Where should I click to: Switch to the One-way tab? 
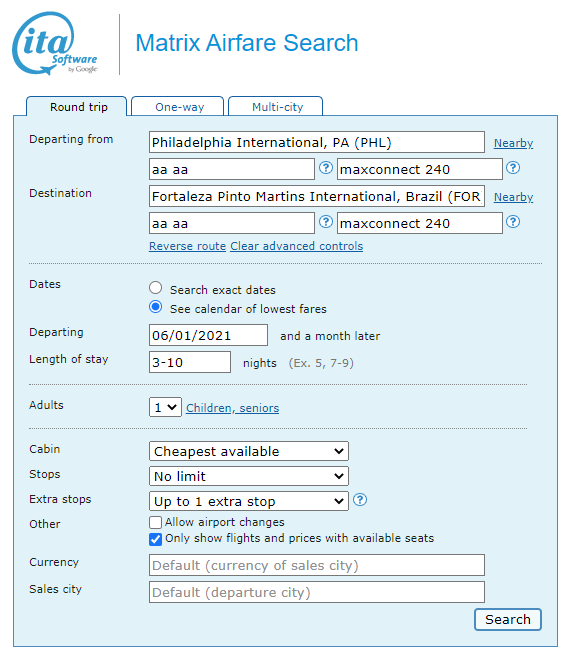coord(178,107)
